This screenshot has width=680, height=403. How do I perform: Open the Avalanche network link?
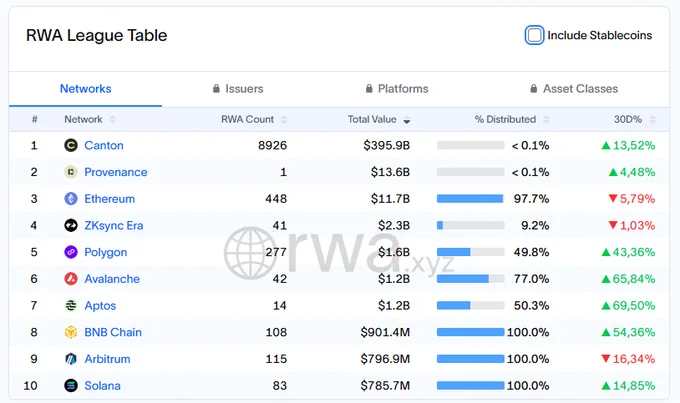coord(112,279)
